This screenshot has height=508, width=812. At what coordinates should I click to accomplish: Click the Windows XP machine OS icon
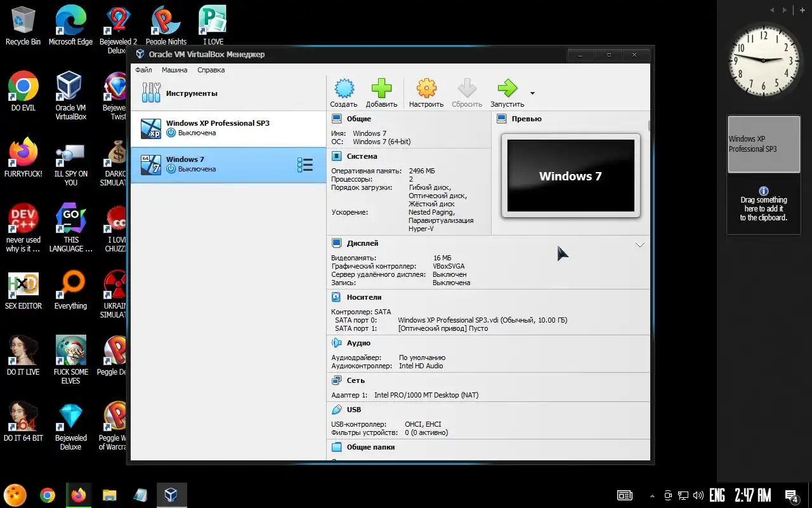151,129
